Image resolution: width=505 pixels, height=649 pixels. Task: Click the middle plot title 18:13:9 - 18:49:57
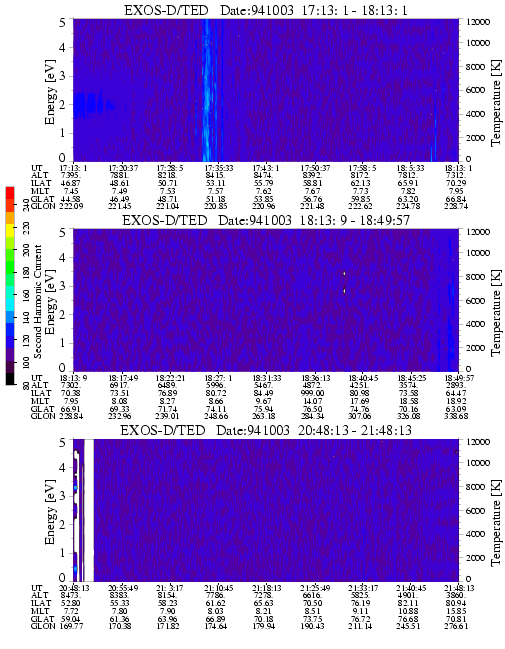[266, 220]
